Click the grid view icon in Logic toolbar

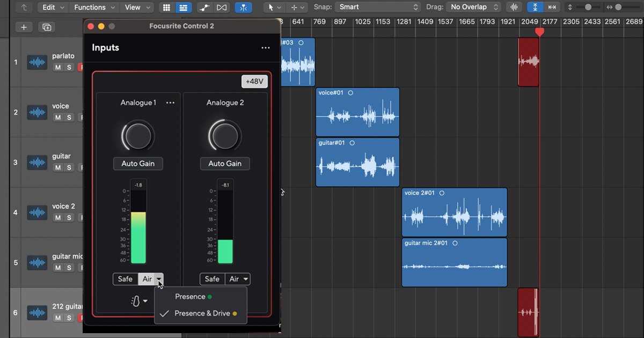[166, 8]
